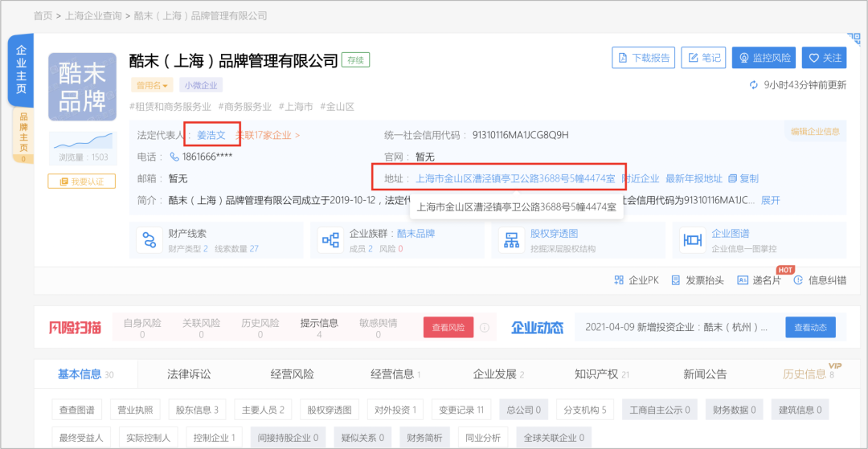The height and width of the screenshot is (449, 868).
Task: Open the 笔记 notes button
Action: (703, 58)
